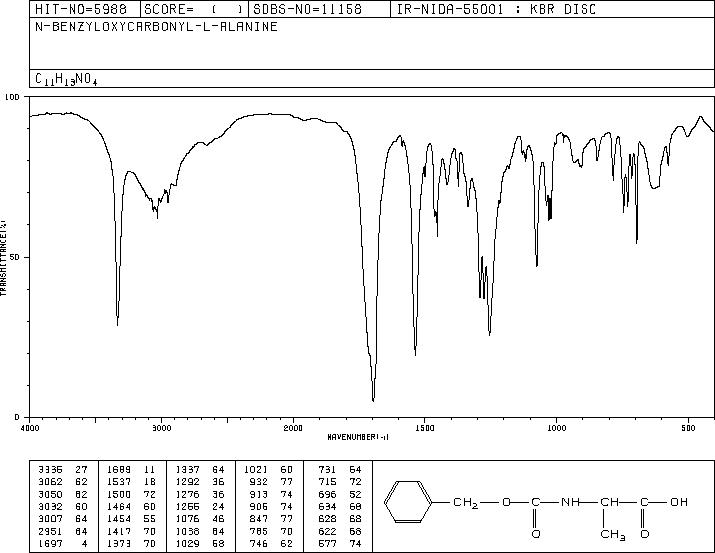Click the 1454 peak entry in table
This screenshot has width=715, height=553.
click(x=131, y=519)
